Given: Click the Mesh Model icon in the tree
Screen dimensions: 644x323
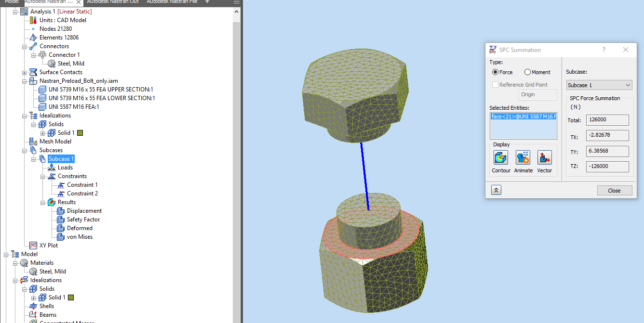Looking at the screenshot, I should [34, 141].
